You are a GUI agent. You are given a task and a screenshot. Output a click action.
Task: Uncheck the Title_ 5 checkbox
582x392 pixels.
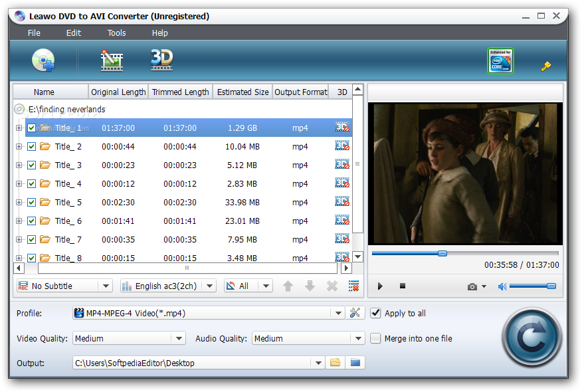click(x=31, y=202)
